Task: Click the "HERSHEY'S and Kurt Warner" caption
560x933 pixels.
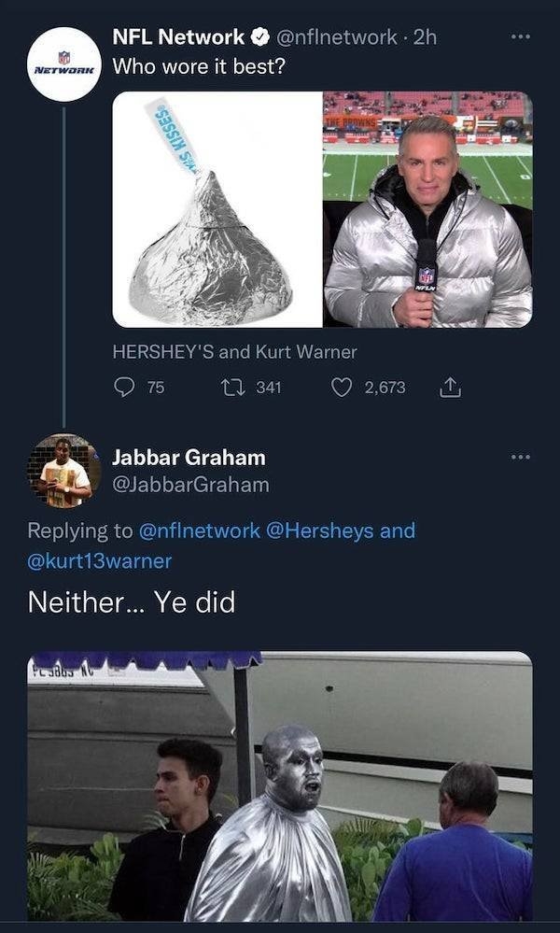Action: pos(234,352)
